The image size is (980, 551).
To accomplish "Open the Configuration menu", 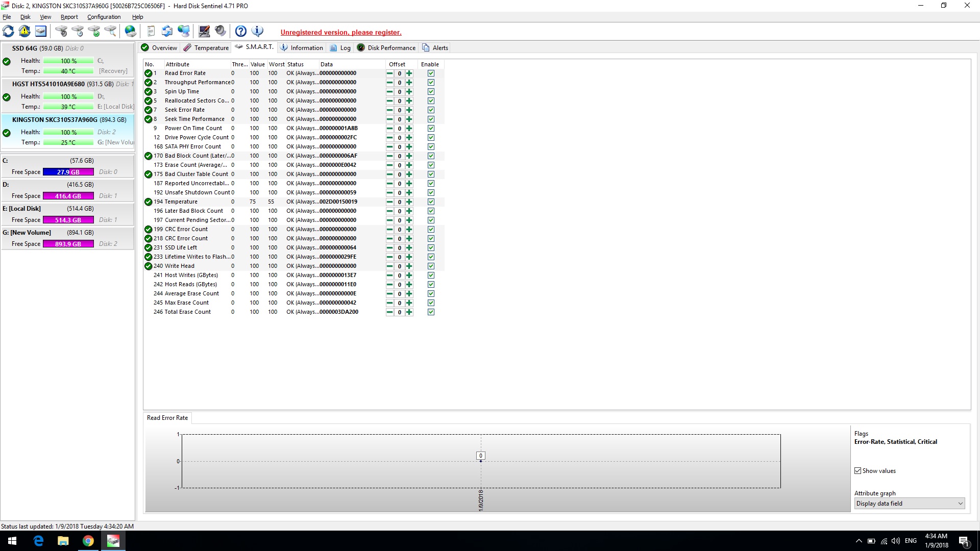I will pyautogui.click(x=104, y=17).
